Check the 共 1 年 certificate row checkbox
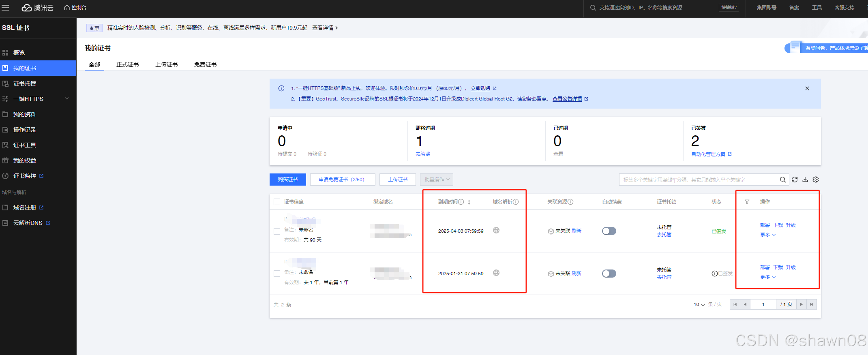Screen dimensions: 868x355 tap(277, 274)
